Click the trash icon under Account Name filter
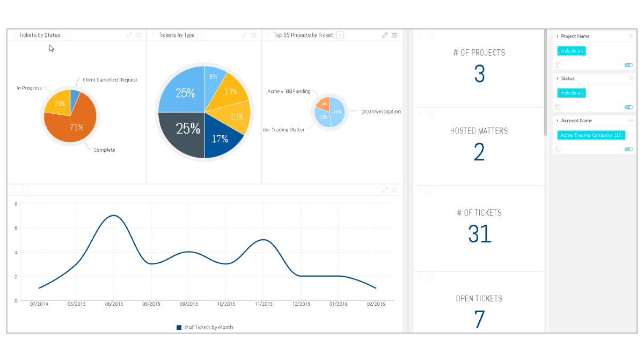 click(x=557, y=149)
